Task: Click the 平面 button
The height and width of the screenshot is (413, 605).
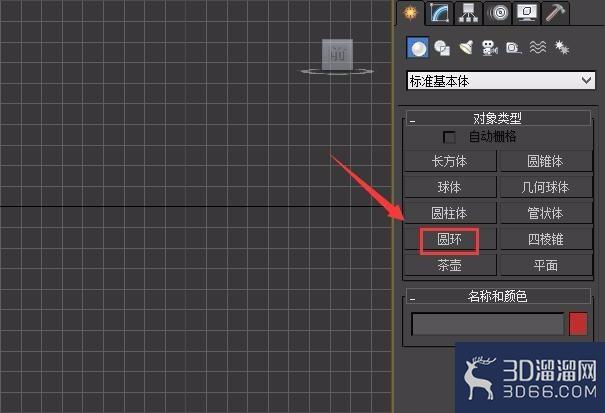Action: [x=546, y=265]
